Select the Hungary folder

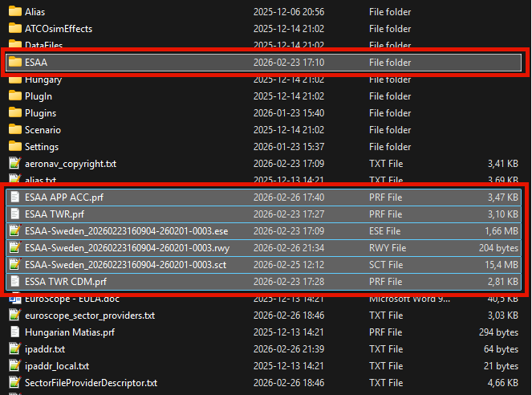[x=43, y=79]
